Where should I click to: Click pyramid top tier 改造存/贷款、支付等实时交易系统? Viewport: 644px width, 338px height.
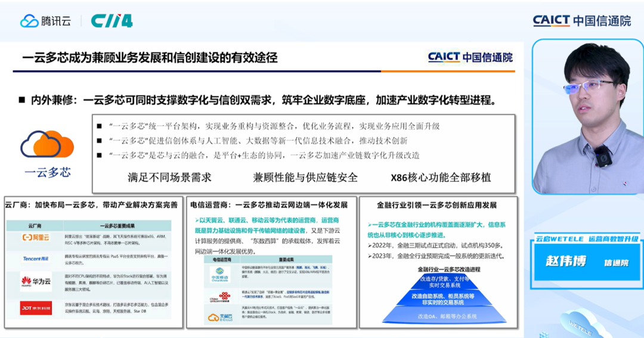click(x=445, y=282)
